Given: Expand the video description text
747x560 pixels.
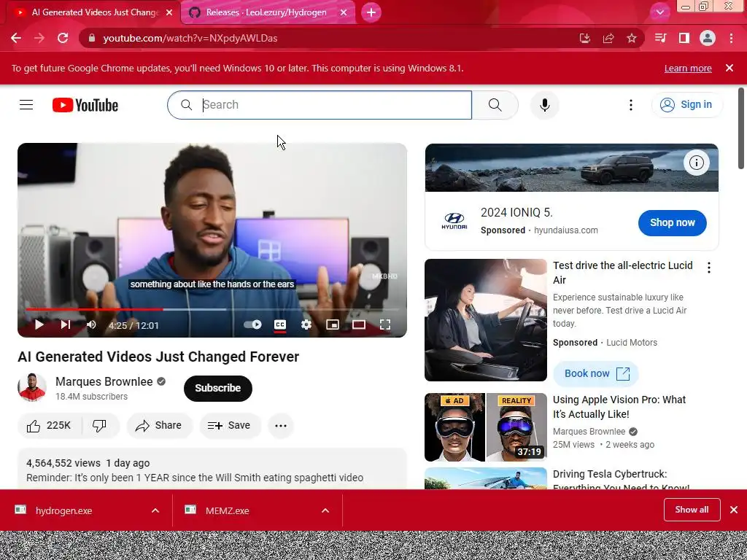Looking at the screenshot, I should click(x=212, y=470).
